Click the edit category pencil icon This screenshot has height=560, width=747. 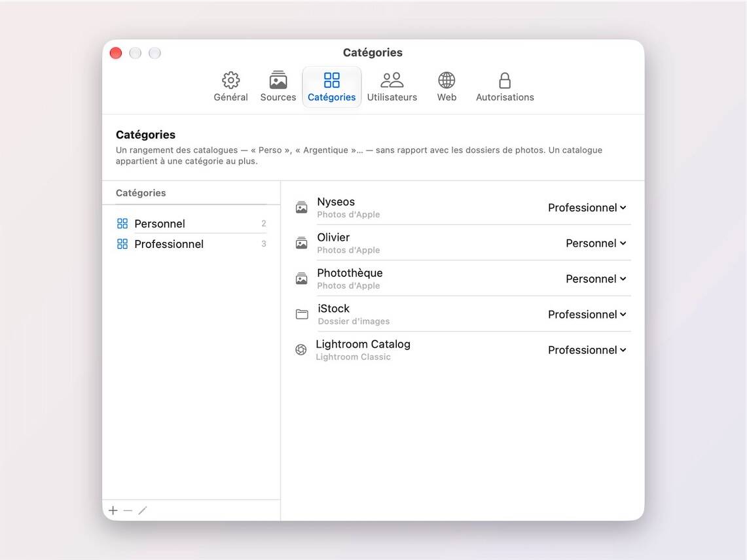click(x=143, y=510)
